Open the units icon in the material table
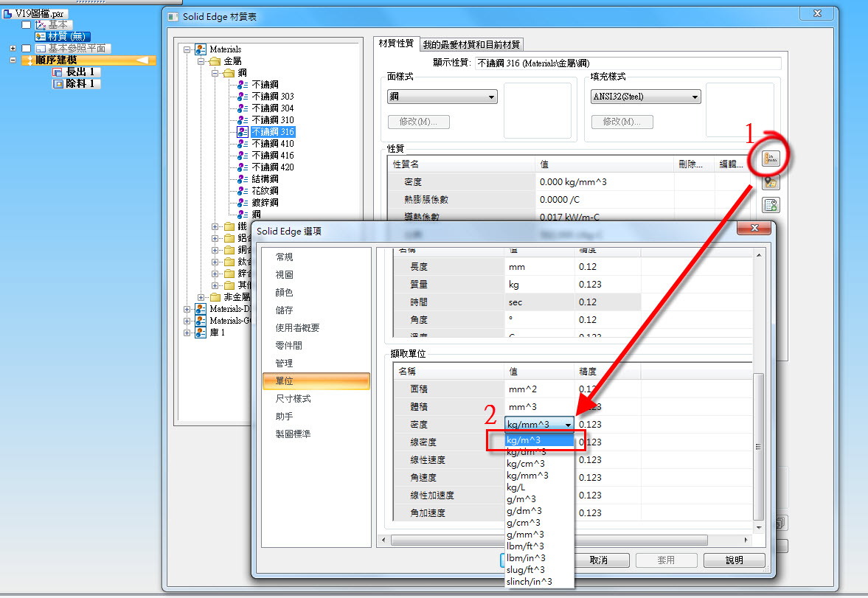 pyautogui.click(x=771, y=159)
